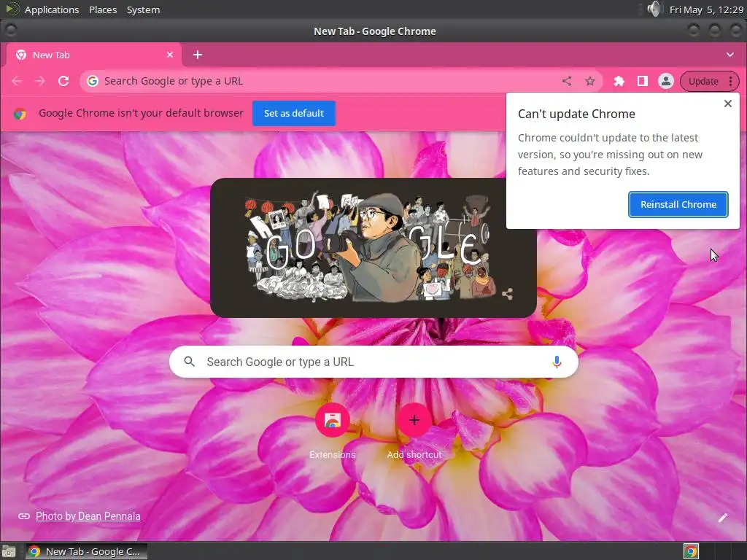The image size is (747, 560).
Task: Click the Chrome logo in the default browser bar
Action: (x=20, y=114)
